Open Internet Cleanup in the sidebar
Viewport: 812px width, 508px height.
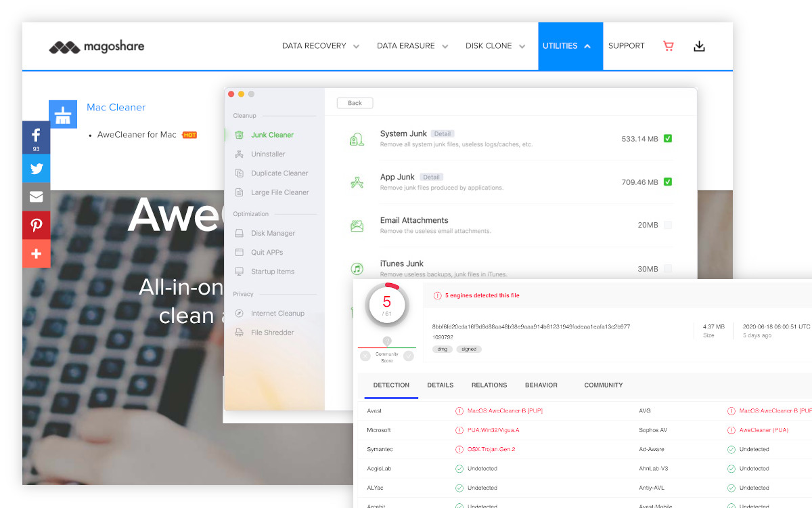[x=271, y=314]
